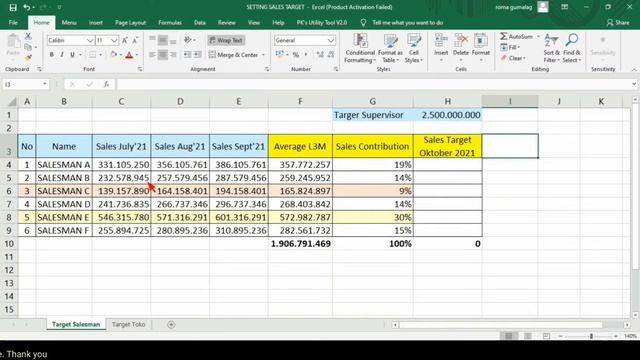The image size is (640, 360).
Task: Switch to the Target Toko sheet tab
Action: click(x=129, y=324)
